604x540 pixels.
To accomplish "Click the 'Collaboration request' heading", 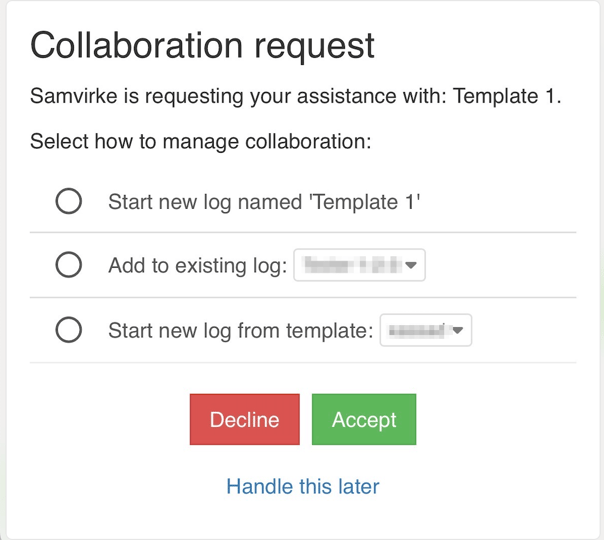I will 203,45.
